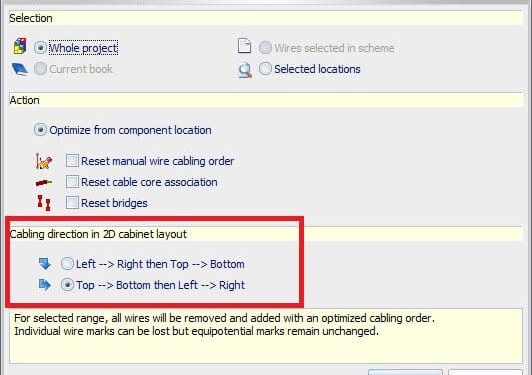Select Wires selected in scheme option
Viewport: 532px width, 375px height.
click(265, 48)
